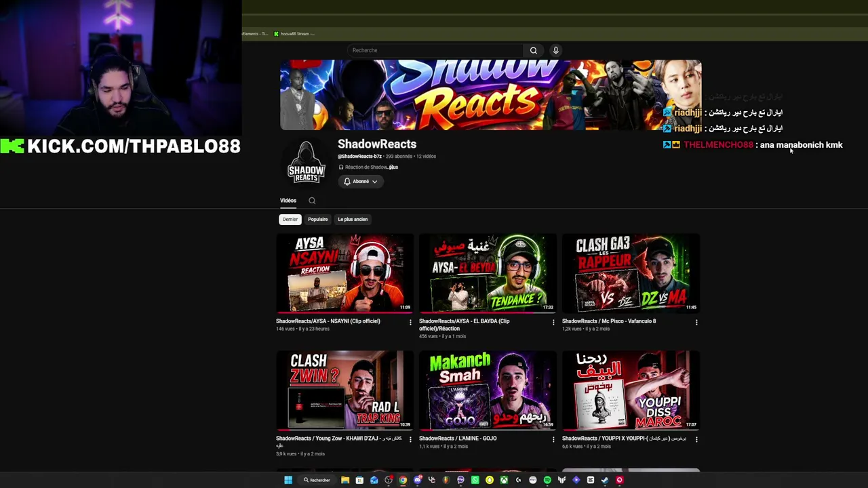Click the '293 abonnés' subscriber count
Image resolution: width=868 pixels, height=488 pixels.
[x=399, y=157]
